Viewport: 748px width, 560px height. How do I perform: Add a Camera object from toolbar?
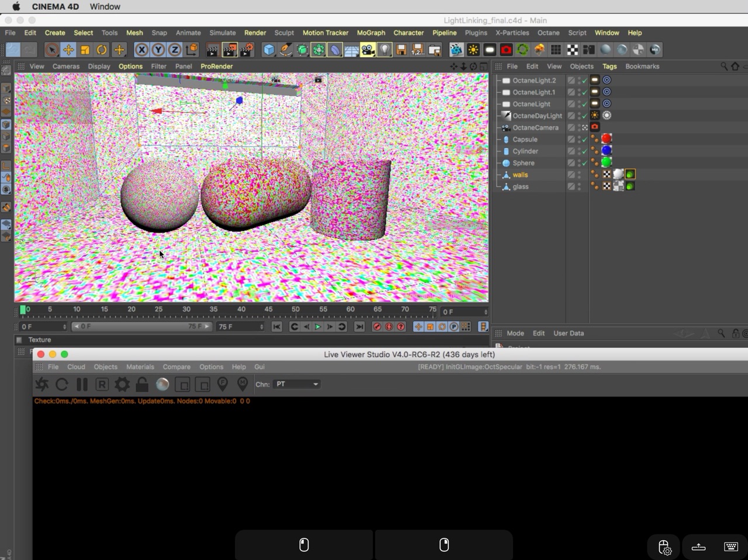click(x=368, y=50)
